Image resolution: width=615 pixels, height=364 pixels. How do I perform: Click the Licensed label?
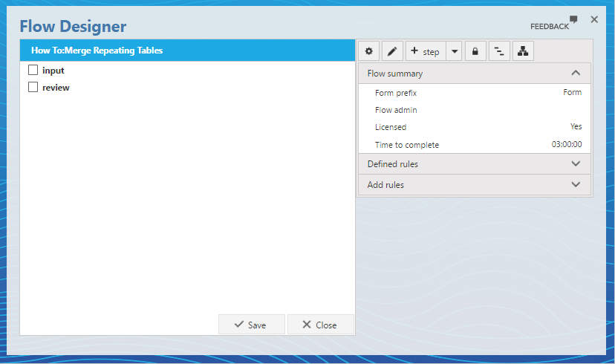391,127
